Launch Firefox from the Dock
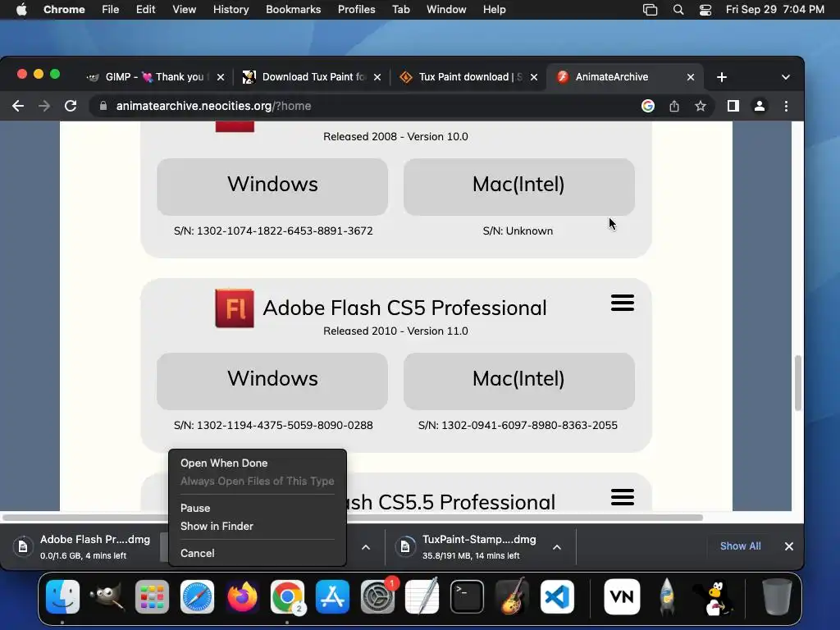Viewport: 840px width, 630px height. coord(242,596)
